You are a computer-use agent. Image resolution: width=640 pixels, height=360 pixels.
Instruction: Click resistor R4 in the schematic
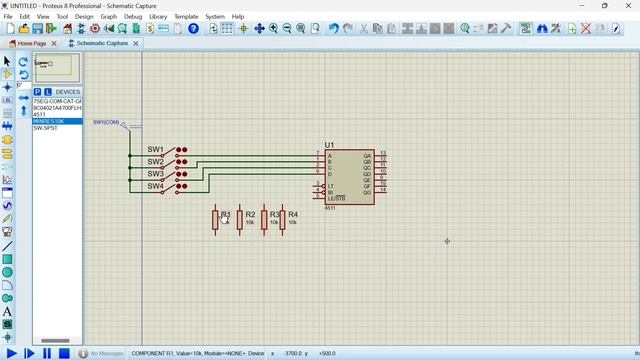coord(282,220)
